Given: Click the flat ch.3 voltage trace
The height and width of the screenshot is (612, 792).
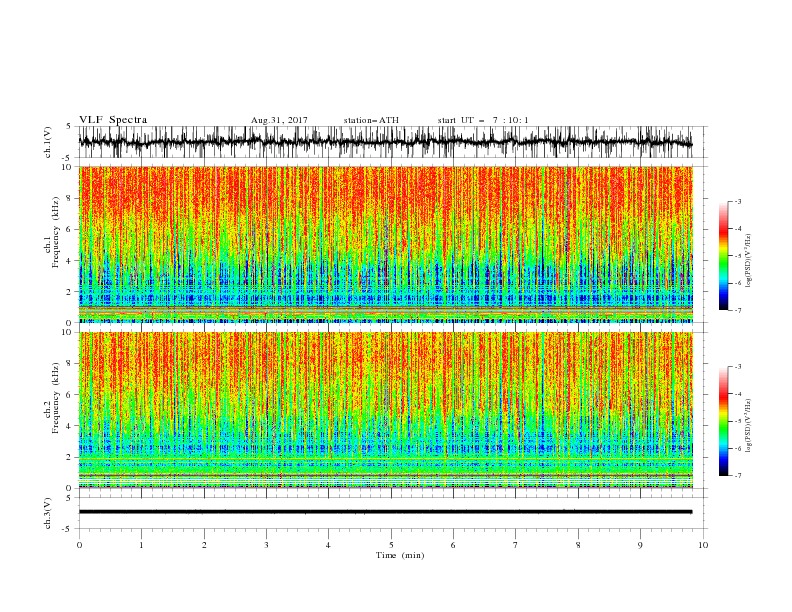Looking at the screenshot, I should pyautogui.click(x=385, y=512).
